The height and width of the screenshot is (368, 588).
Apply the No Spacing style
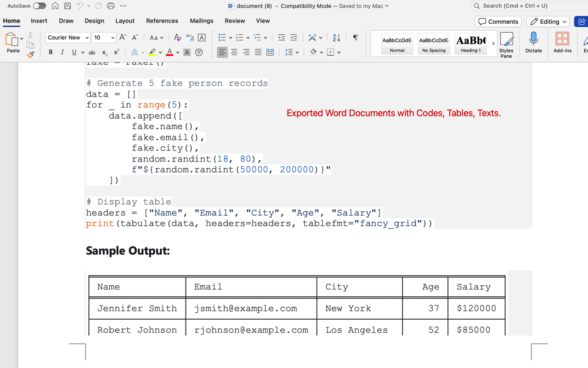point(434,44)
